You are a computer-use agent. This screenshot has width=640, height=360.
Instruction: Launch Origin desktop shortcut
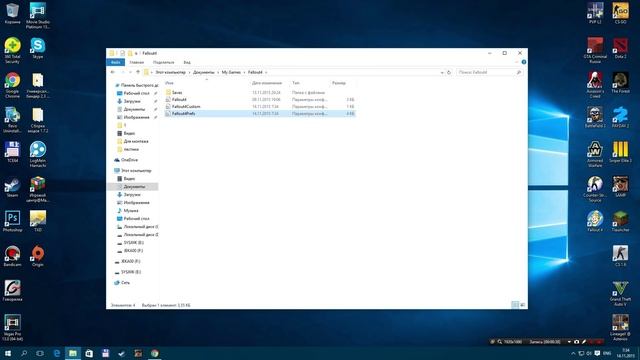tap(38, 256)
